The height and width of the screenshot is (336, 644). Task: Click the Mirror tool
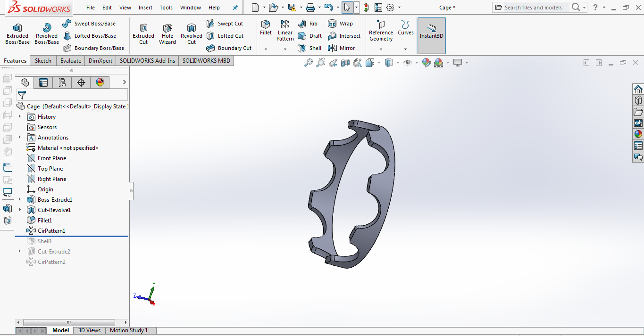(341, 48)
